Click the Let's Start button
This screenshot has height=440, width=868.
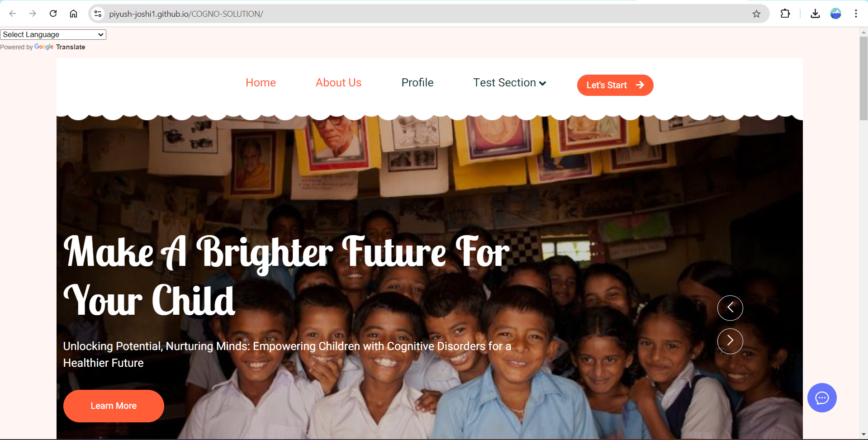615,85
